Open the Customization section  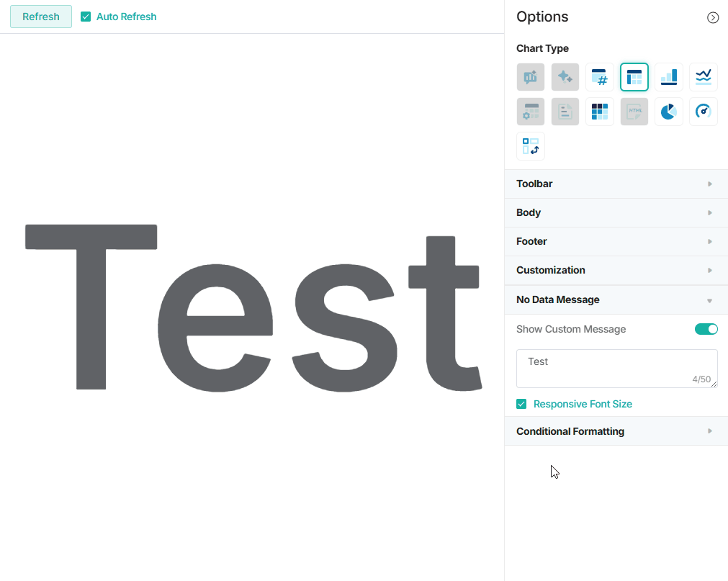pyautogui.click(x=616, y=270)
